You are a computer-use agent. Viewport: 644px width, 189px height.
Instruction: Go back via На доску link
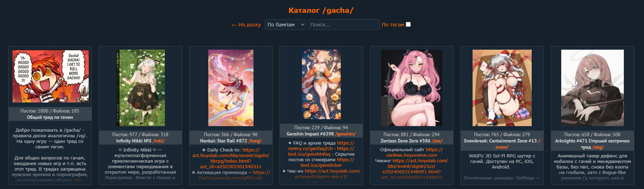(246, 25)
